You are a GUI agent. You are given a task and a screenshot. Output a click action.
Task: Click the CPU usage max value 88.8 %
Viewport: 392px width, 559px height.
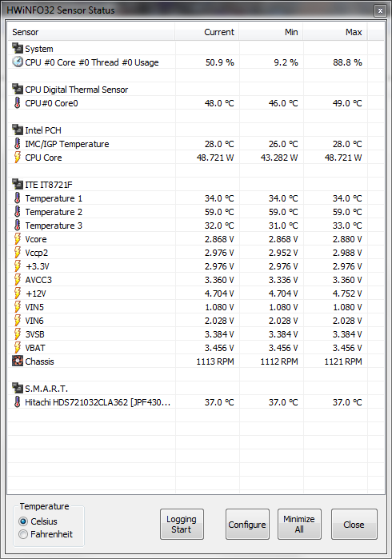pyautogui.click(x=347, y=62)
